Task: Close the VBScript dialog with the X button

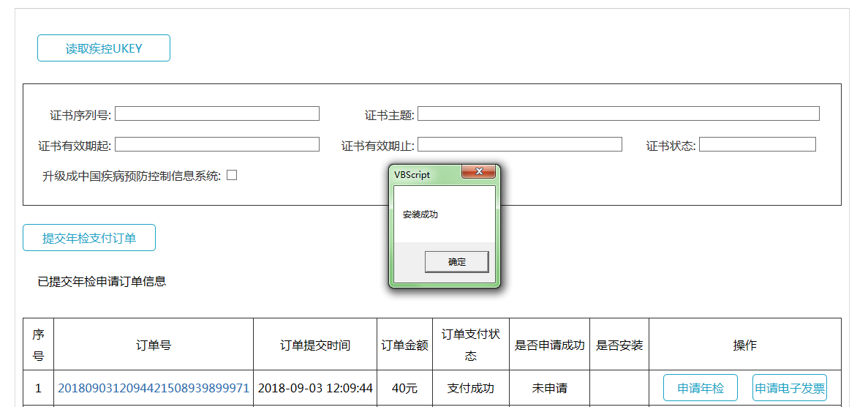Action: [x=479, y=172]
